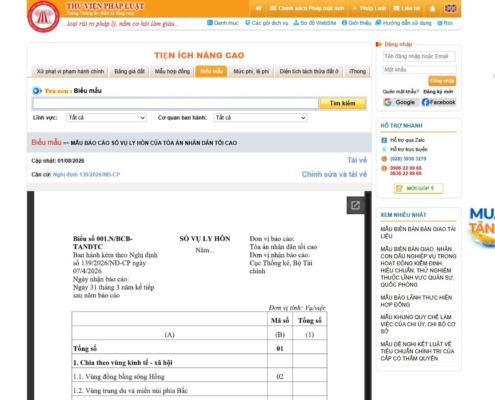Expand the Cơ quan ban hành dropdown
The height and width of the screenshot is (400, 495).
coord(260,118)
